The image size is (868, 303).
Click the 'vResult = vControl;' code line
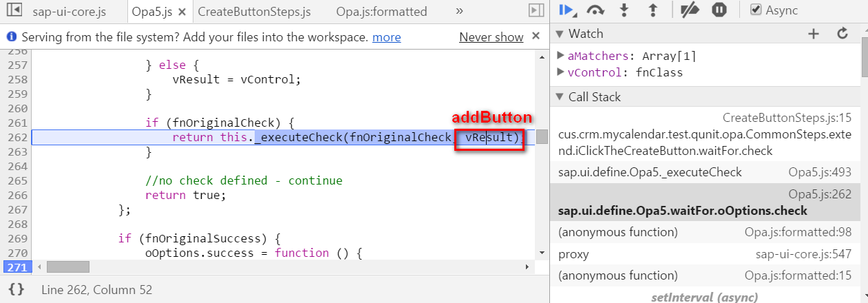pos(237,80)
